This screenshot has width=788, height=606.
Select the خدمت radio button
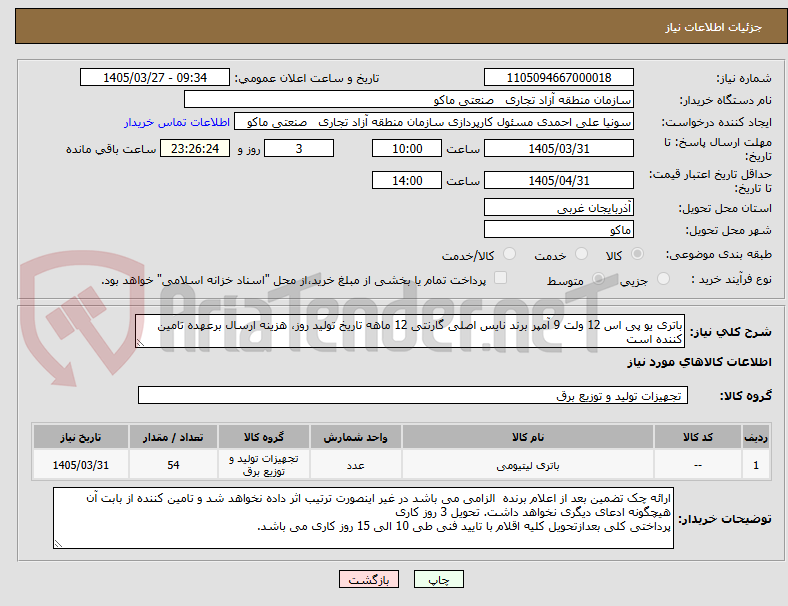pos(581,254)
